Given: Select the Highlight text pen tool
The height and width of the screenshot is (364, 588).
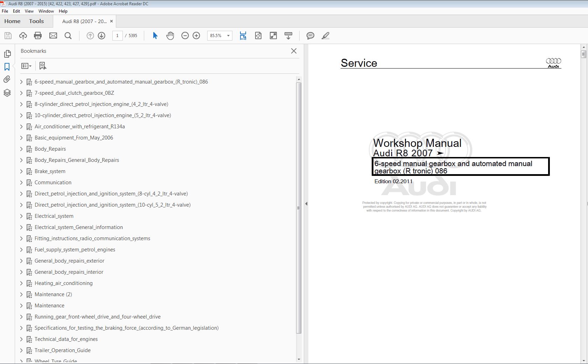Looking at the screenshot, I should click(325, 36).
